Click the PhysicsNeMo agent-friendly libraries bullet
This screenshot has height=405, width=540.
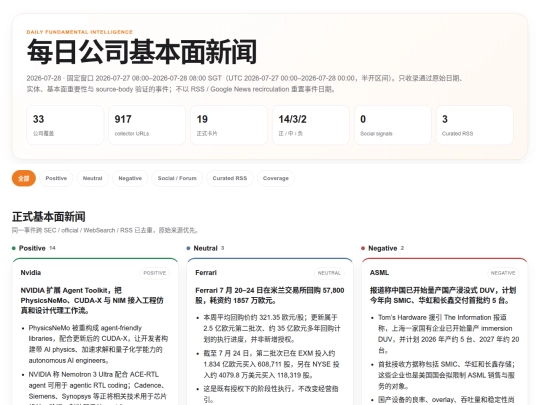(98, 344)
